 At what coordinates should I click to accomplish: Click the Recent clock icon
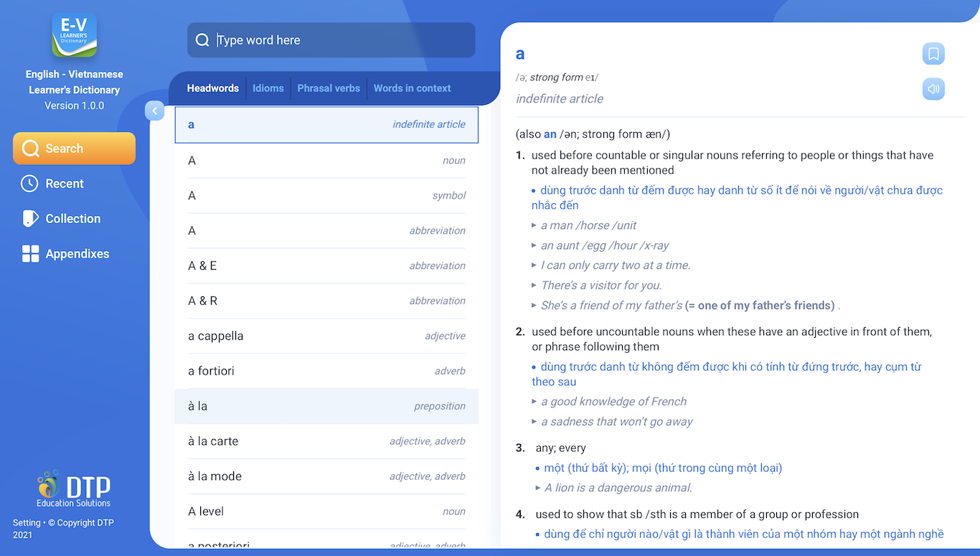(29, 184)
